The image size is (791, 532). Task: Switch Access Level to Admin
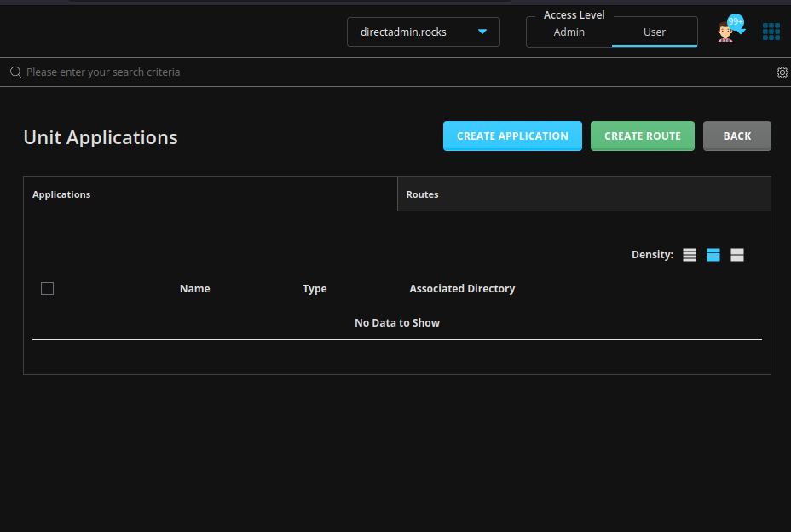pos(569,32)
